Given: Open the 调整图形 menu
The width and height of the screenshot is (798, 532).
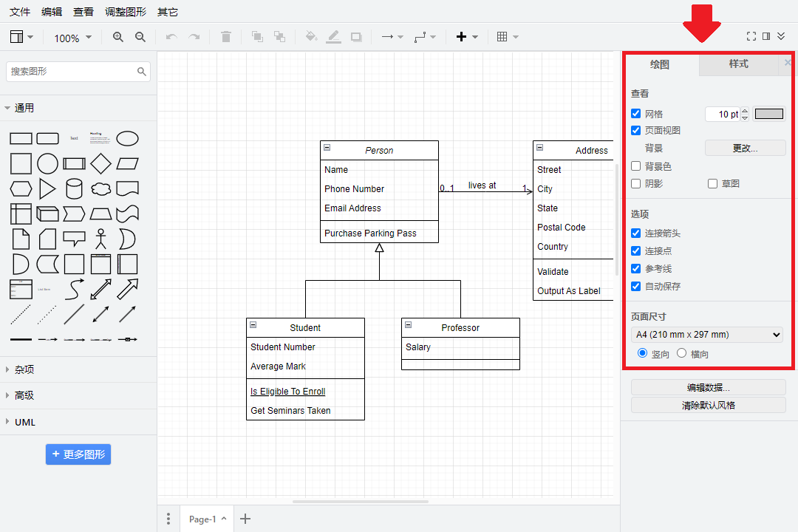Looking at the screenshot, I should [x=126, y=12].
